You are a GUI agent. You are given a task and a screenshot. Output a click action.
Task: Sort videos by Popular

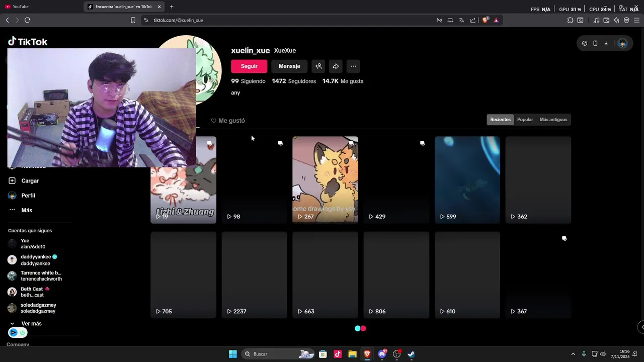point(525,120)
